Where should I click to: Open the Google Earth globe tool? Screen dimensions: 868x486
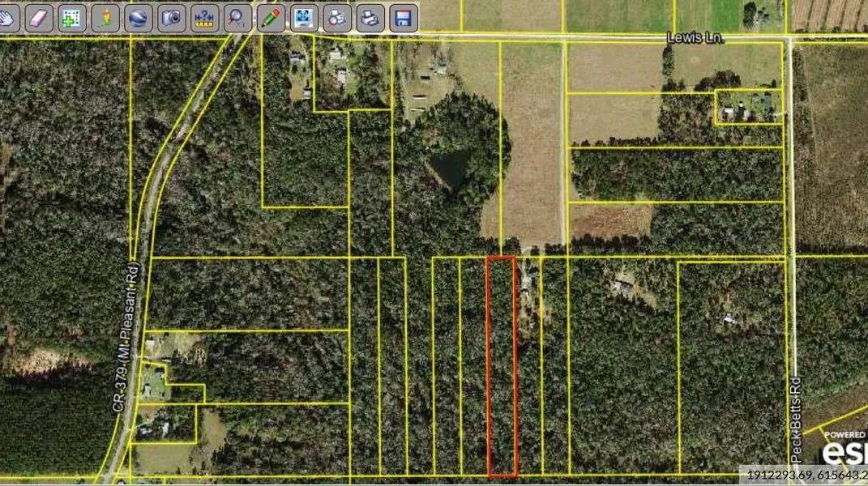pos(139,17)
